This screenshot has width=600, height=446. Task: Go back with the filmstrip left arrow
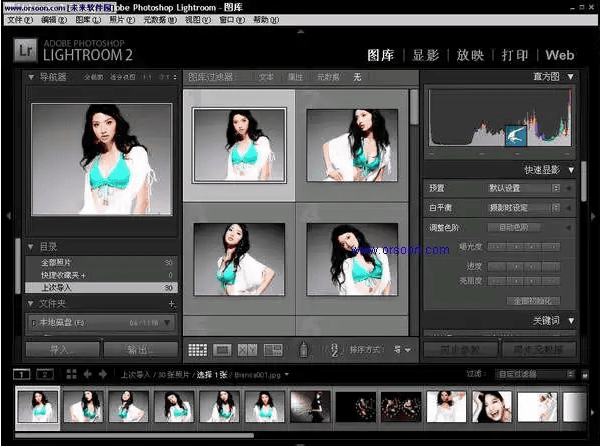click(88, 374)
